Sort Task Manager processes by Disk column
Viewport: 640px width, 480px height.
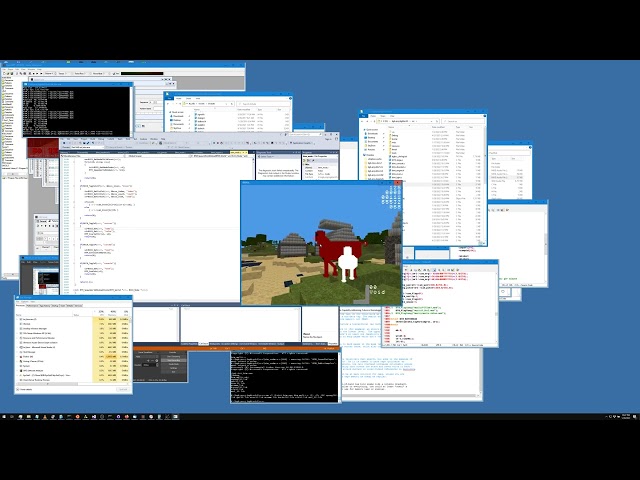coord(126,313)
